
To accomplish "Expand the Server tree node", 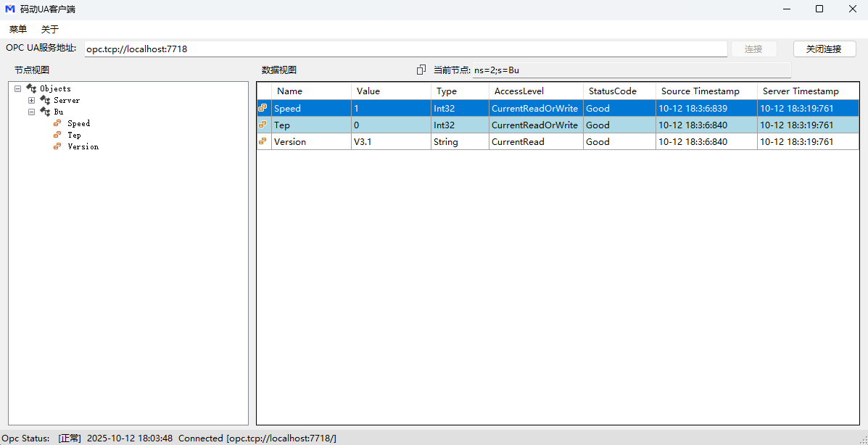I will point(31,100).
